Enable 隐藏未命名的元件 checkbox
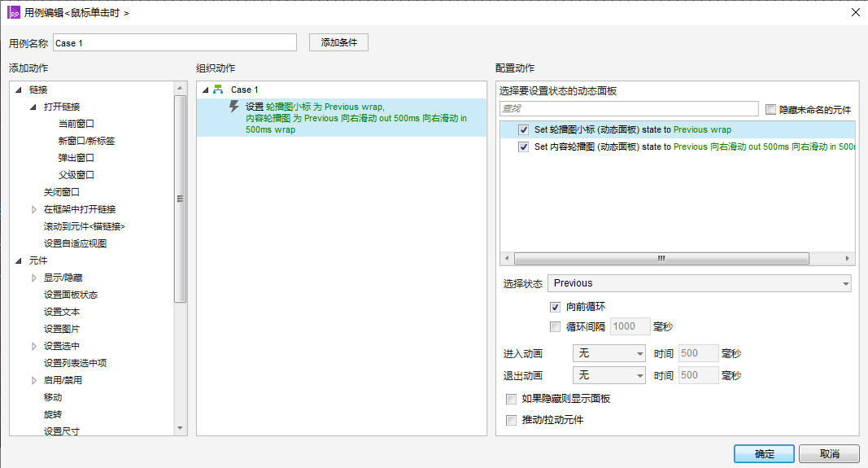The height and width of the screenshot is (468, 868). coord(770,109)
